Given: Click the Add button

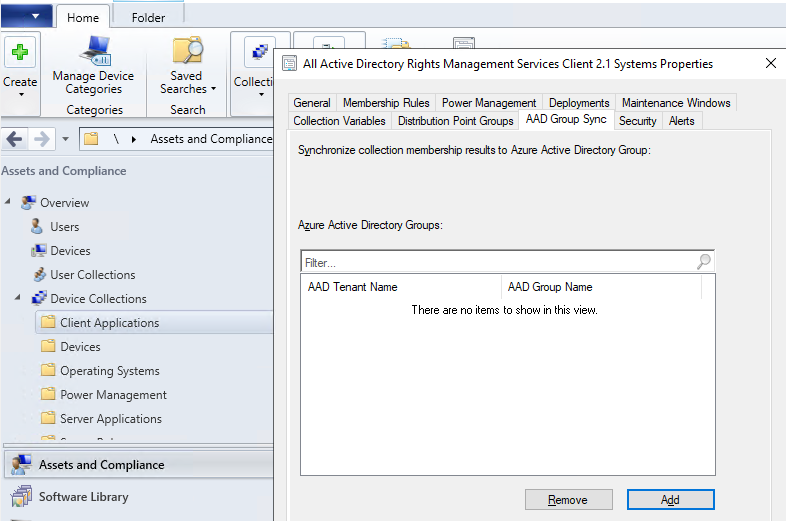Looking at the screenshot, I should [670, 500].
